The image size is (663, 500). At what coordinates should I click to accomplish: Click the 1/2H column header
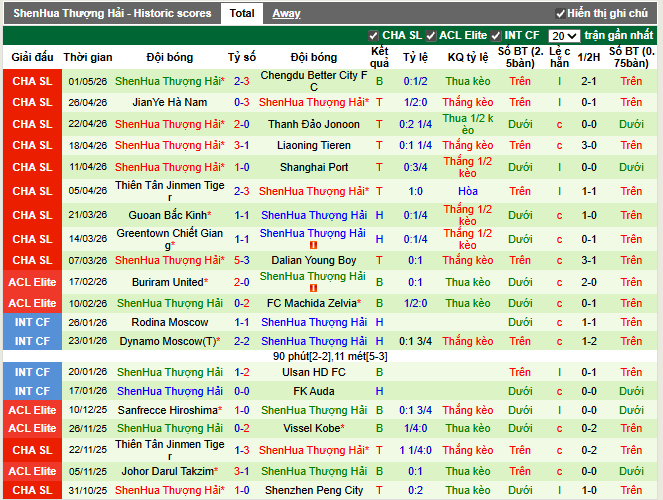[x=589, y=57]
